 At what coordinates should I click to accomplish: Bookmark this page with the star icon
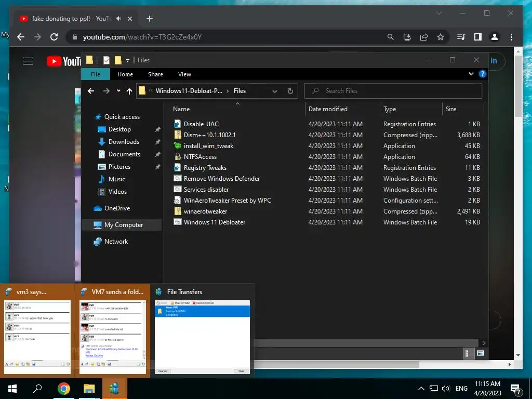coord(441,37)
